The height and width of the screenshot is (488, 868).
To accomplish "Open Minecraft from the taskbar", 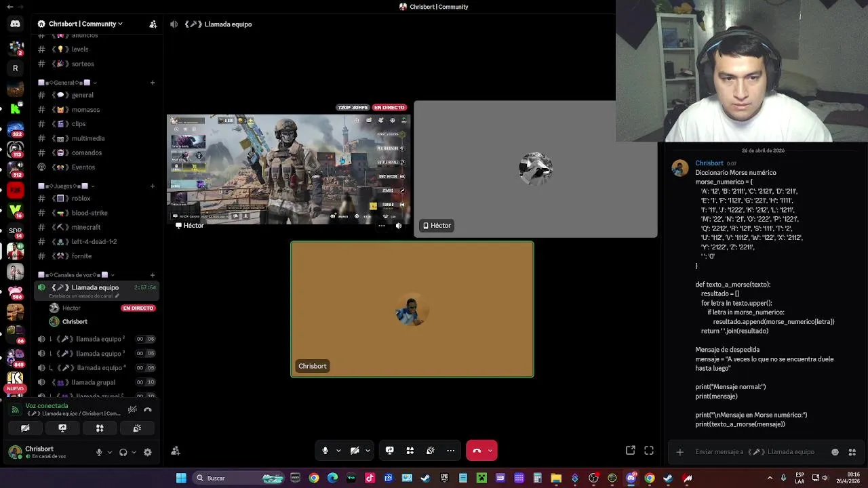I will [481, 478].
